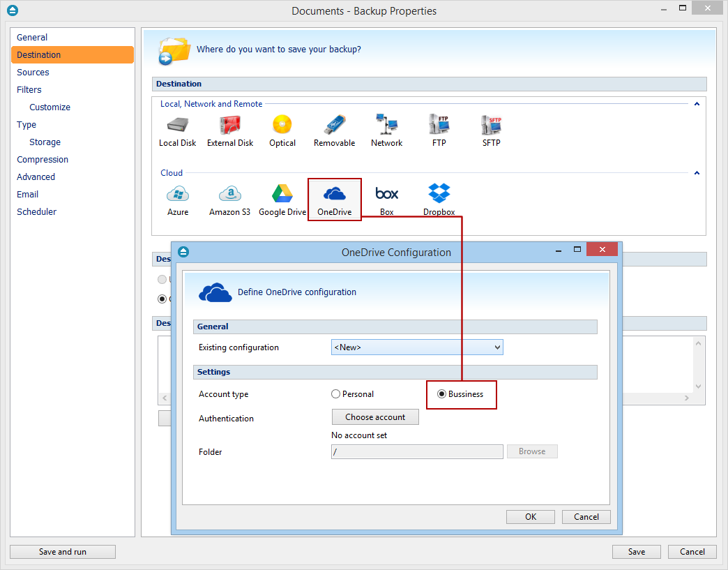Click the Browse folder button
The width and height of the screenshot is (728, 570).
pyautogui.click(x=532, y=451)
